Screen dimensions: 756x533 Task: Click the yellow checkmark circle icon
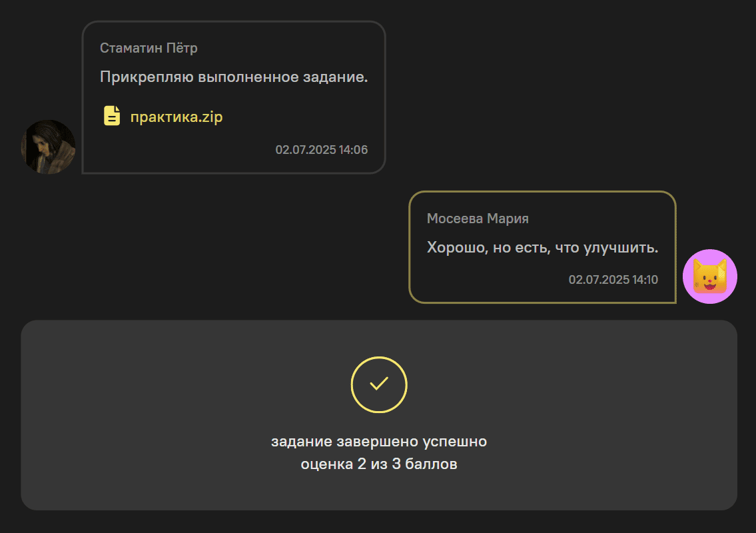(379, 384)
